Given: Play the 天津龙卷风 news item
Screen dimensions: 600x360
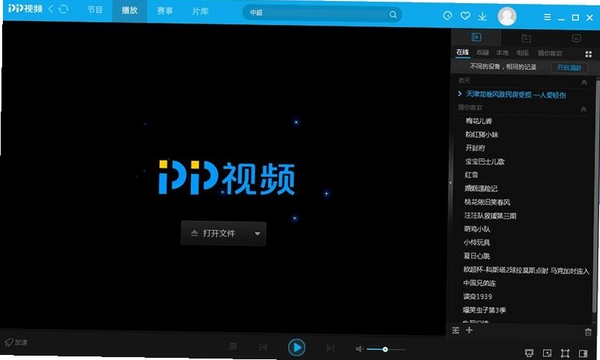Looking at the screenshot, I should (515, 94).
